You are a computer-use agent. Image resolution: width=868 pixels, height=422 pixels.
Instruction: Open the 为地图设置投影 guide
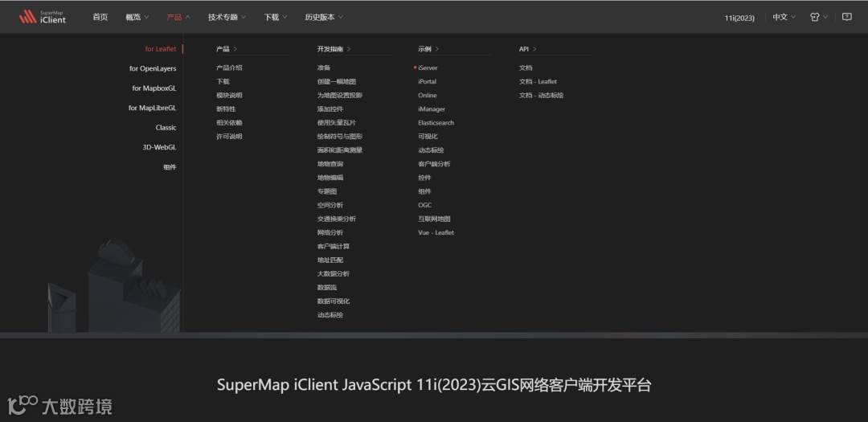point(340,96)
